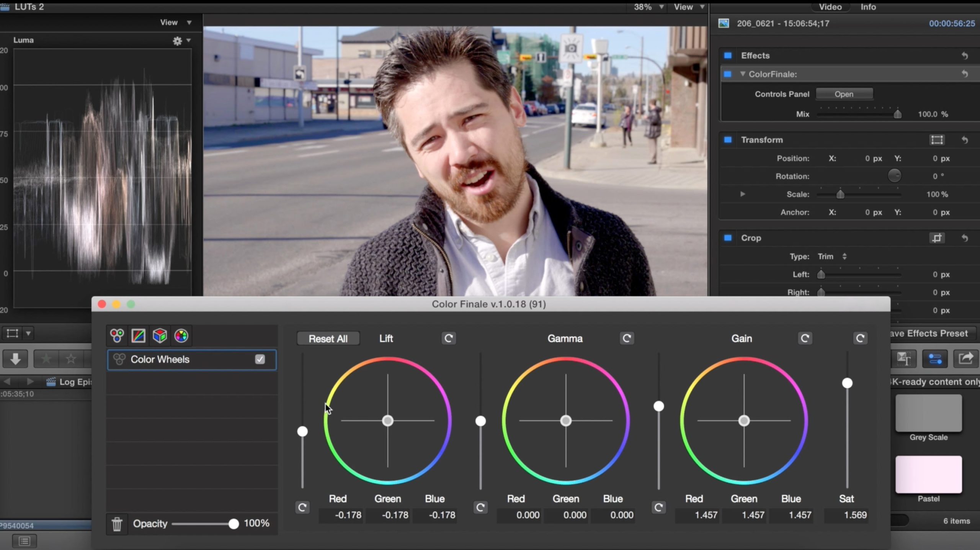The height and width of the screenshot is (550, 980).
Task: Uncheck the Color Wheels enable checkbox
Action: [x=260, y=359]
